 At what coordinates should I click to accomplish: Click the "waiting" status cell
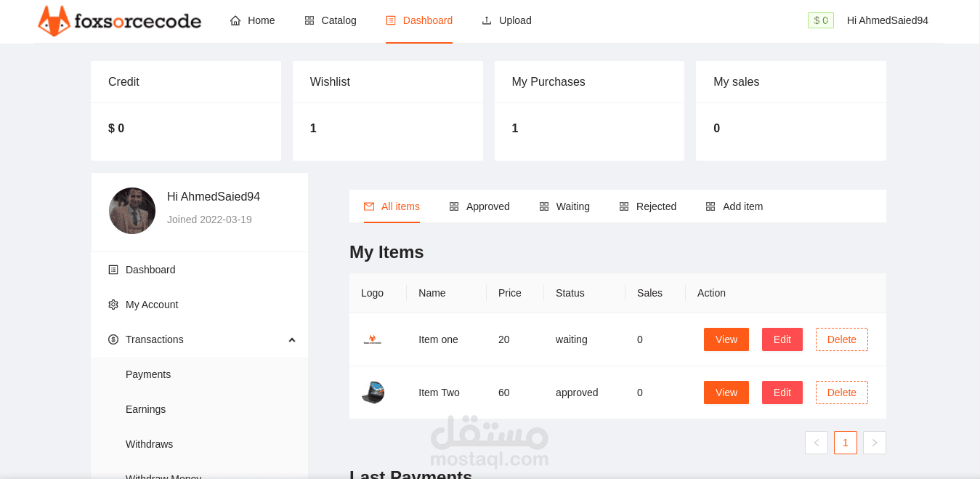tap(572, 339)
